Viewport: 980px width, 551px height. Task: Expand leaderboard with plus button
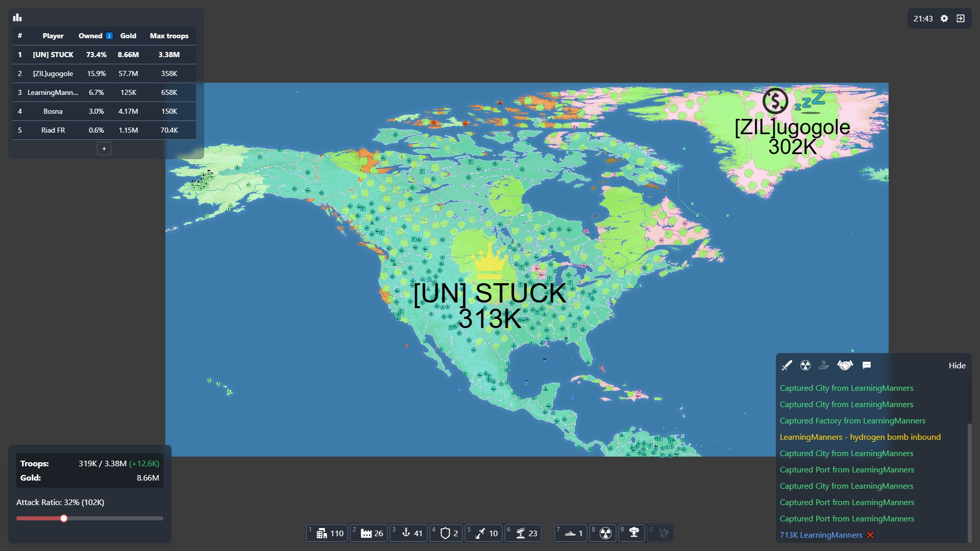[x=104, y=148]
